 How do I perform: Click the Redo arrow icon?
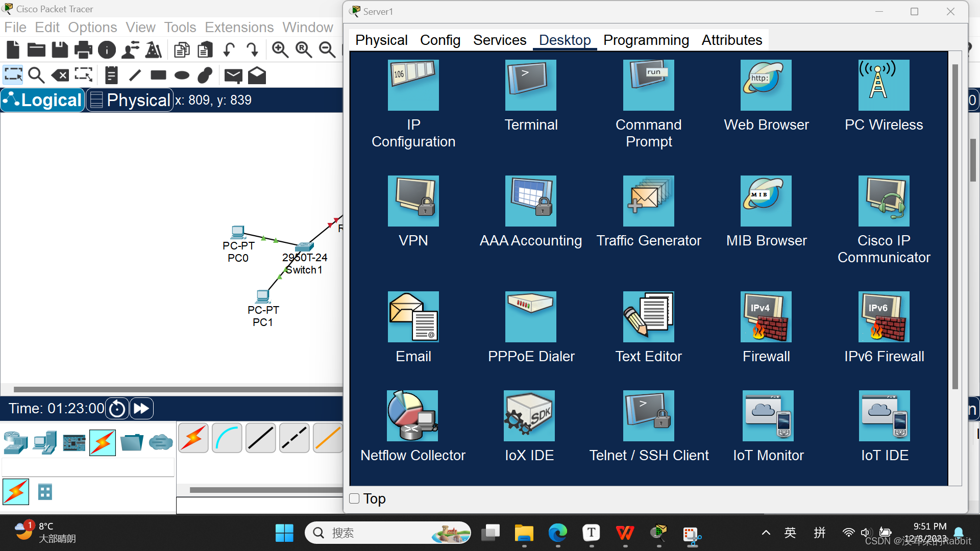pos(252,49)
